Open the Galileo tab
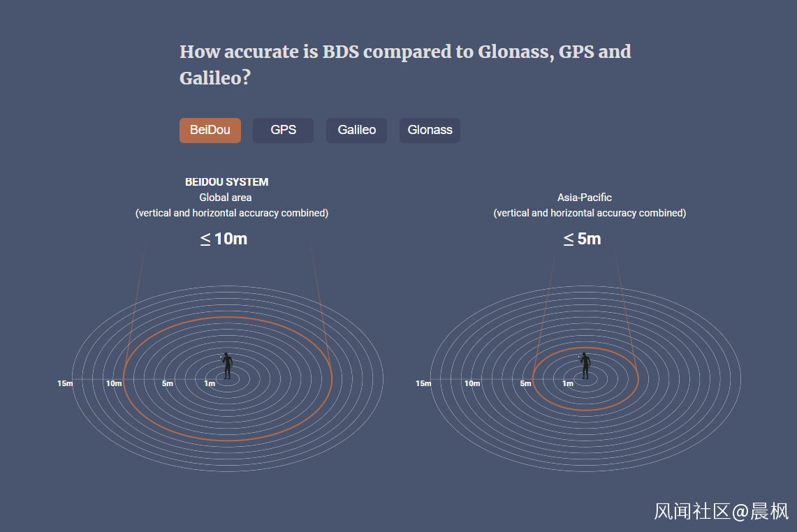Viewport: 797px width, 532px height. pos(356,130)
